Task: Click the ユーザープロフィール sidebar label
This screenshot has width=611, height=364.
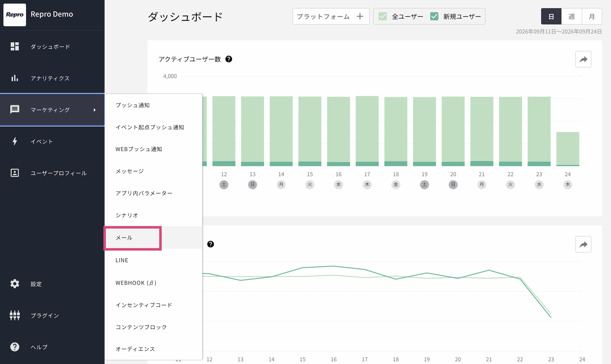Action: click(x=58, y=173)
